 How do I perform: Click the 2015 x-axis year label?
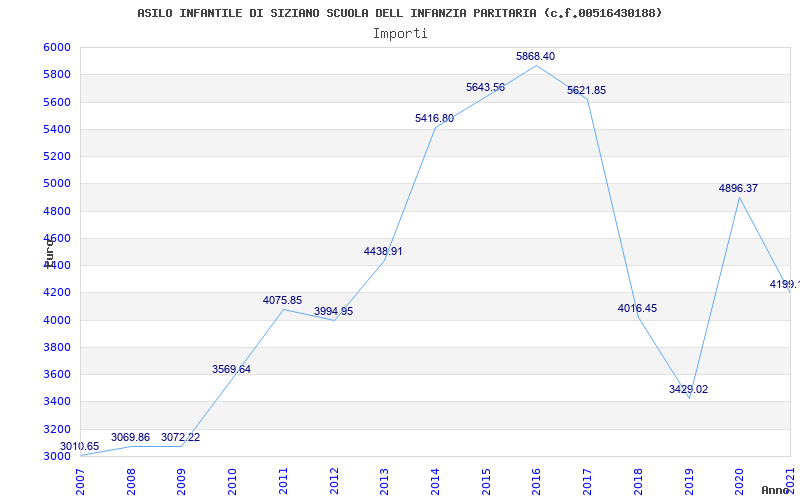(486, 482)
